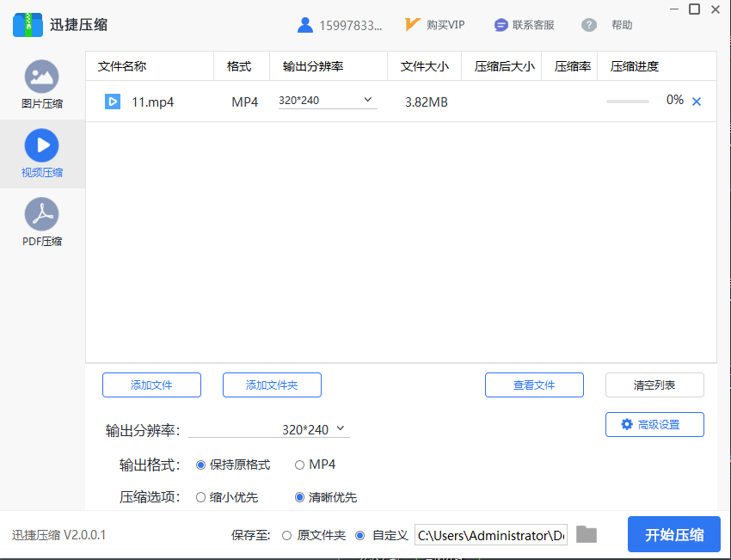
Task: Click the 迅捷压缩 app logo icon
Action: 28,25
